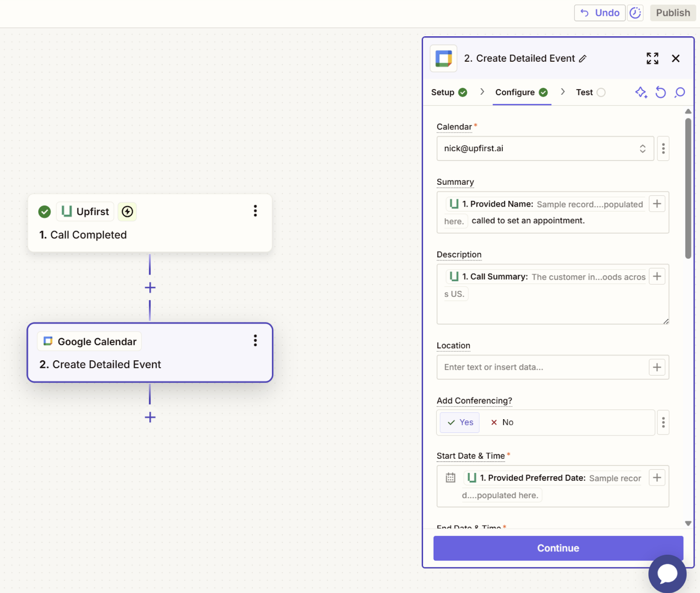The image size is (700, 593).
Task: Expand the panel to full screen
Action: 652,59
